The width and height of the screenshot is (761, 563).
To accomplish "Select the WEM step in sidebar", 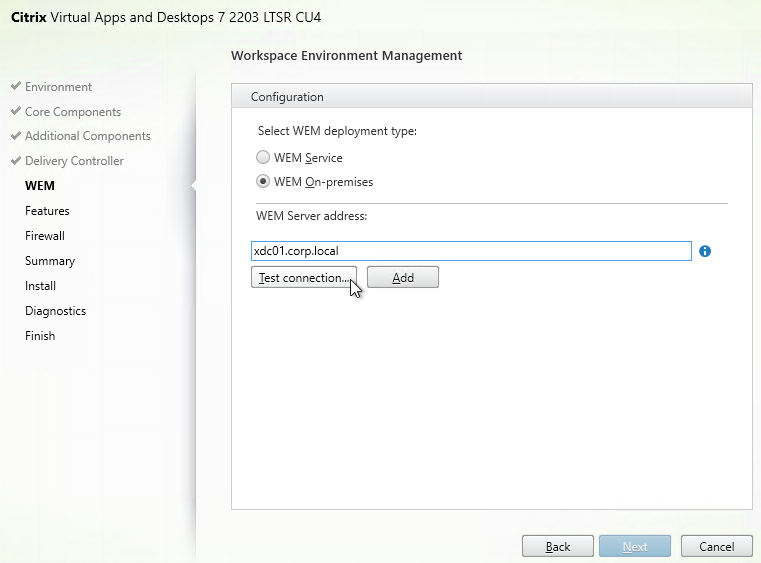I will 40,186.
